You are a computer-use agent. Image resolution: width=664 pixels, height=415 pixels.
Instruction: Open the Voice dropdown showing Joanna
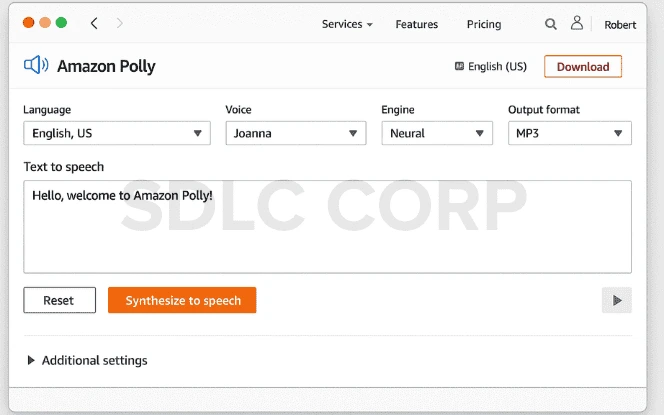296,133
